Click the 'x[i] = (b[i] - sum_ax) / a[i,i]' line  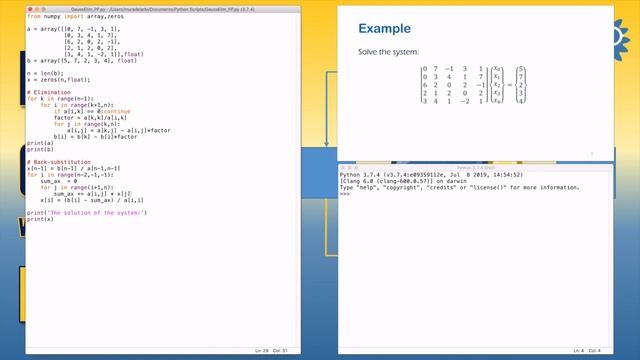92,200
